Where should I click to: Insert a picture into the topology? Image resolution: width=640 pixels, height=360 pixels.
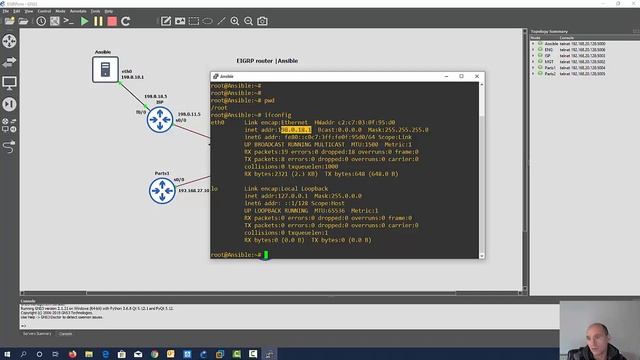(x=180, y=21)
